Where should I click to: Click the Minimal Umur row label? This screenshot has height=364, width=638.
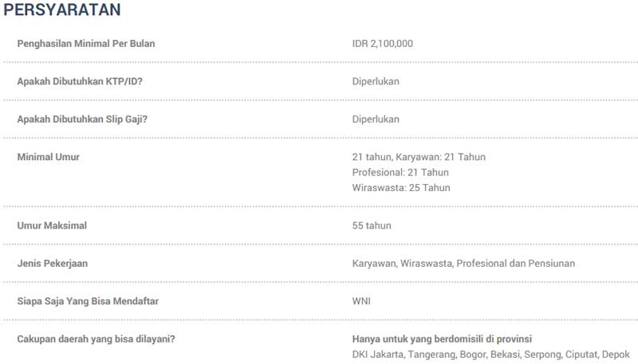tap(48, 157)
